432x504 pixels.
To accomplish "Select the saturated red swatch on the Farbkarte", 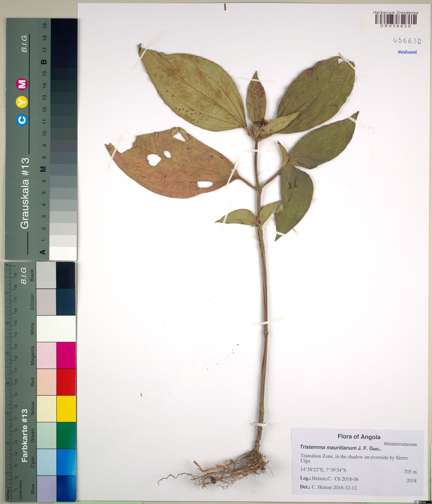I will coord(66,382).
